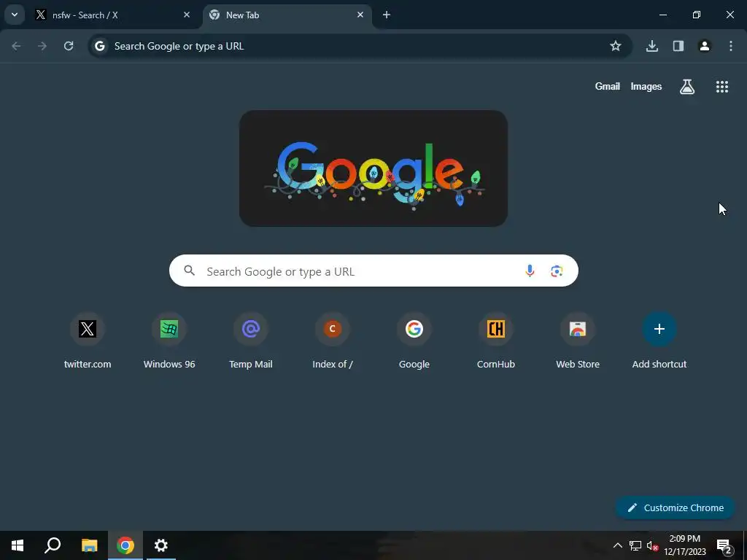Open the Temp Mail shortcut
This screenshot has height=560, width=747.
pos(251,341)
